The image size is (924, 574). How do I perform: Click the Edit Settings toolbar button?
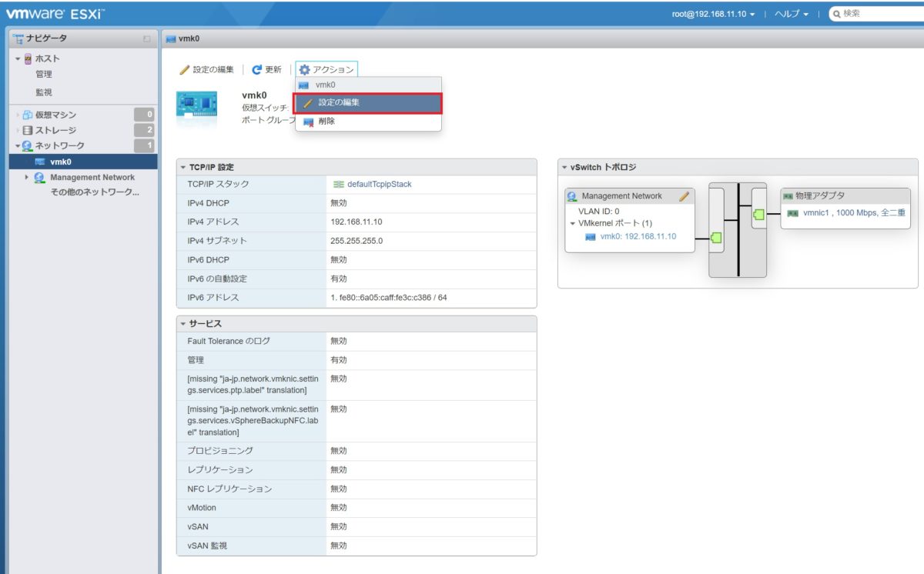pyautogui.click(x=206, y=69)
